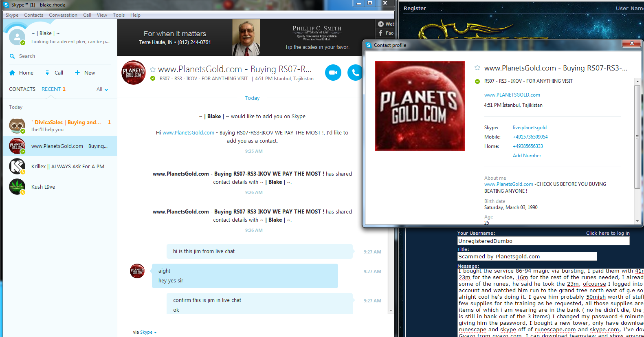644x337 pixels.
Task: Click Blake's profile avatar
Action: (x=17, y=37)
